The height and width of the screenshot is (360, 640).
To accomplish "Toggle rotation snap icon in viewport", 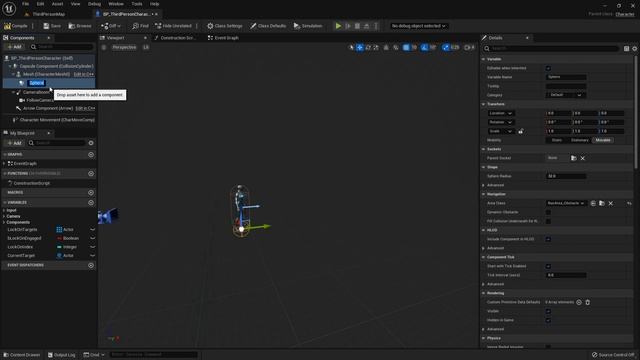I will pyautogui.click(x=424, y=47).
